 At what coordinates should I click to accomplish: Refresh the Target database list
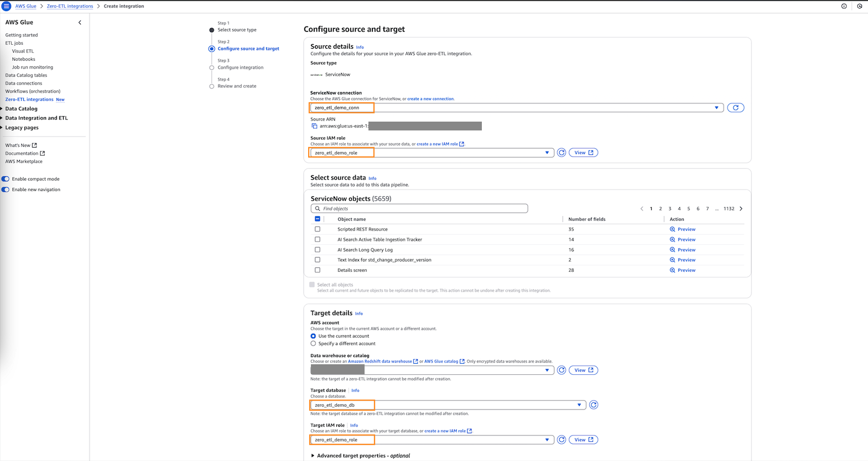tap(594, 405)
